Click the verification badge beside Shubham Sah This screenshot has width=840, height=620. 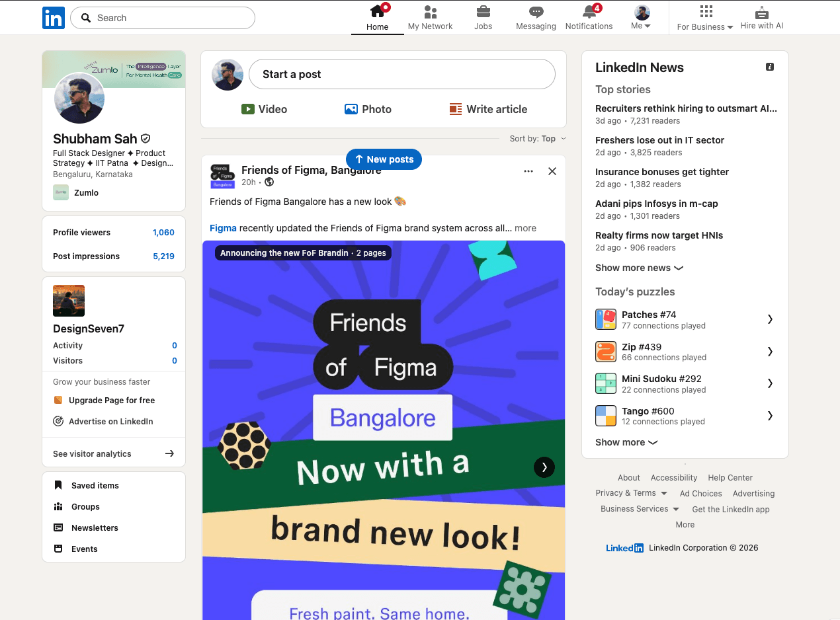[146, 139]
